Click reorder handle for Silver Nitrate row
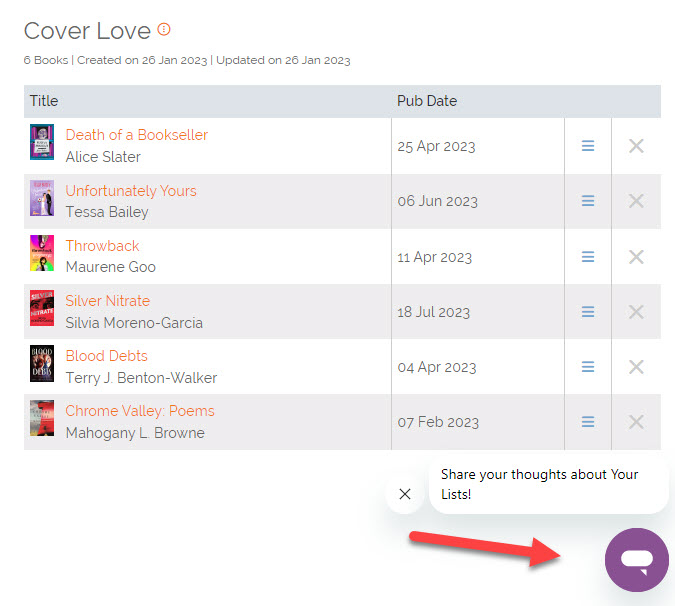The height and width of the screenshot is (606, 675). pos(588,312)
